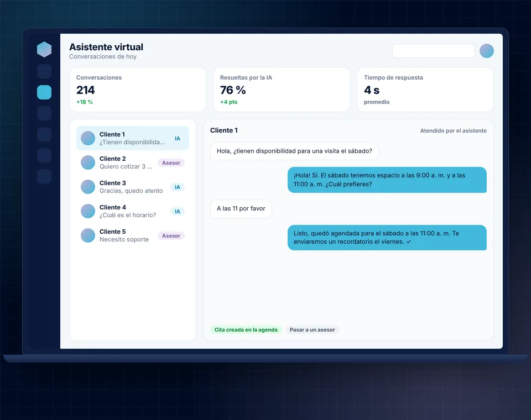Click the '+18 %' change indicator
531x420 pixels.
tap(84, 102)
